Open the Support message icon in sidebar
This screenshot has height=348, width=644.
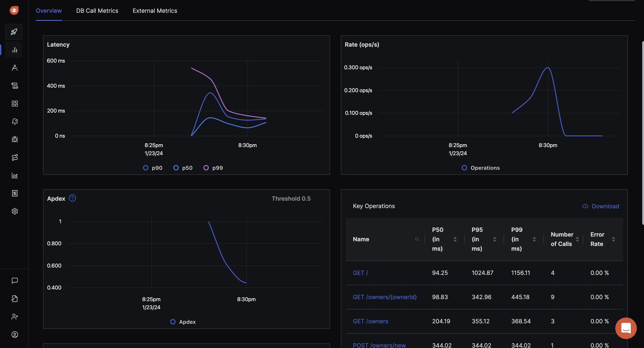tap(15, 281)
